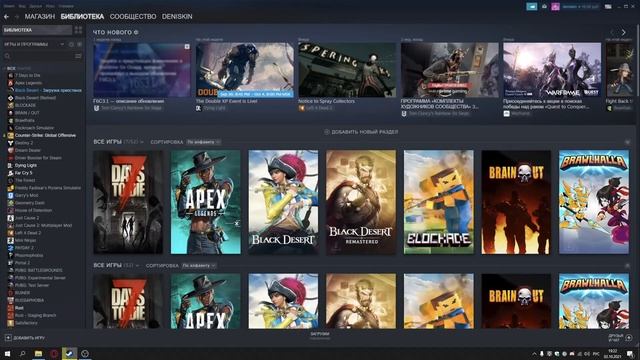Open the Double XP Event news link

(x=227, y=101)
